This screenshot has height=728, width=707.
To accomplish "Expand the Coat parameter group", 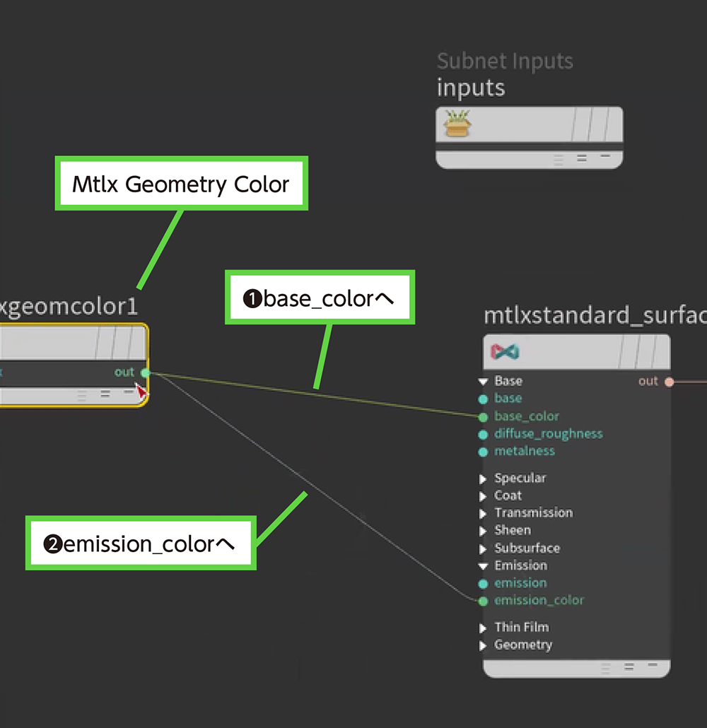I will point(484,496).
